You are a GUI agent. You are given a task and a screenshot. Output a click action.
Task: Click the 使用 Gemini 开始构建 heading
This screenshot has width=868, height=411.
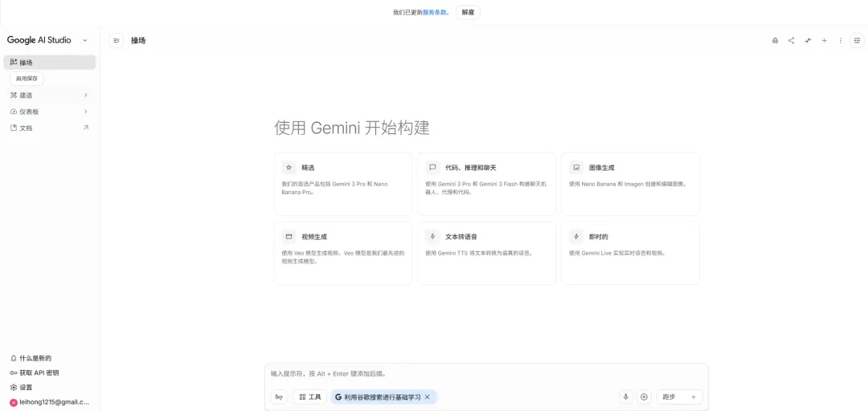(351, 128)
